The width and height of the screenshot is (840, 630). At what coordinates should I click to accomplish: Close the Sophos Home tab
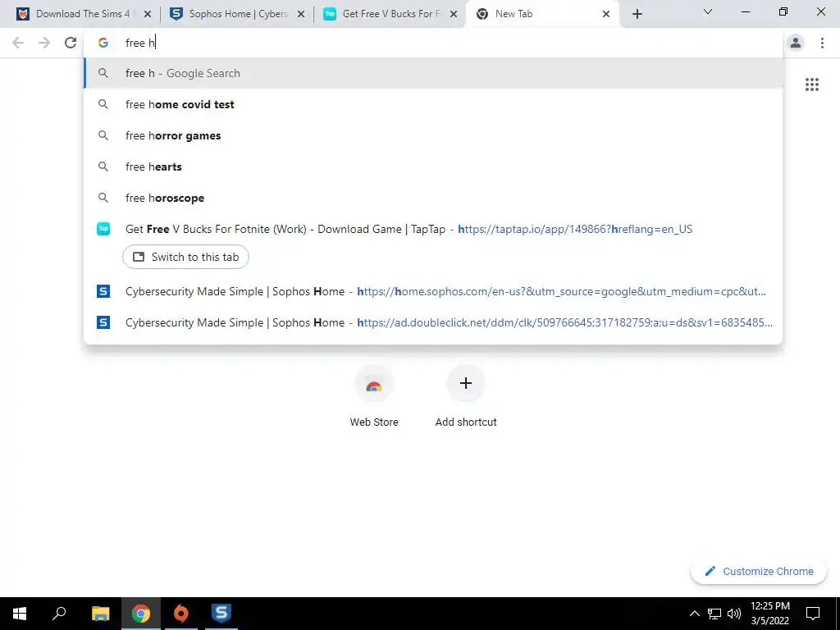(x=301, y=14)
